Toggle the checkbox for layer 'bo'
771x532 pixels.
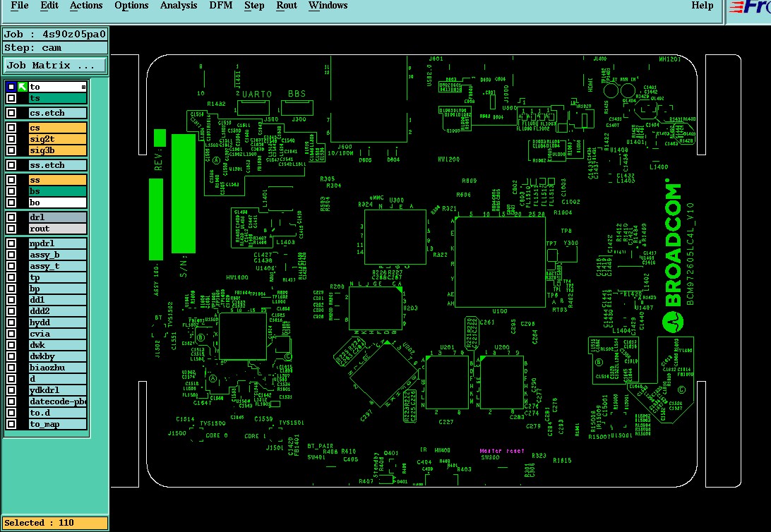[x=11, y=202]
